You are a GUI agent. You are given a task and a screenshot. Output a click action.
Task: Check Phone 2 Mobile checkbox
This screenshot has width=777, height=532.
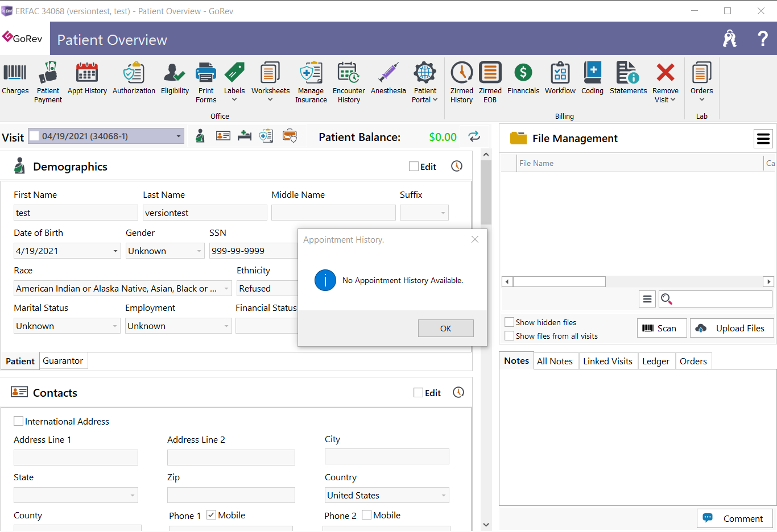(x=366, y=515)
